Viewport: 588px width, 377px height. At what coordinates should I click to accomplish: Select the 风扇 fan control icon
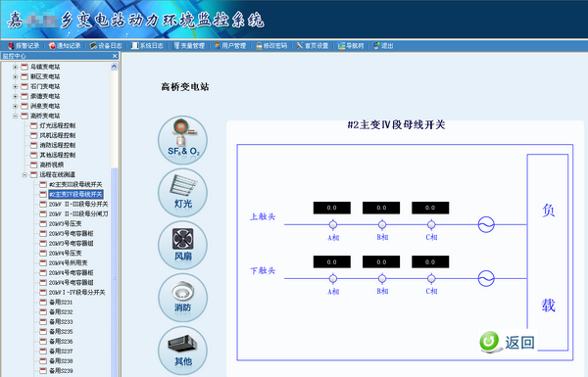pyautogui.click(x=182, y=245)
